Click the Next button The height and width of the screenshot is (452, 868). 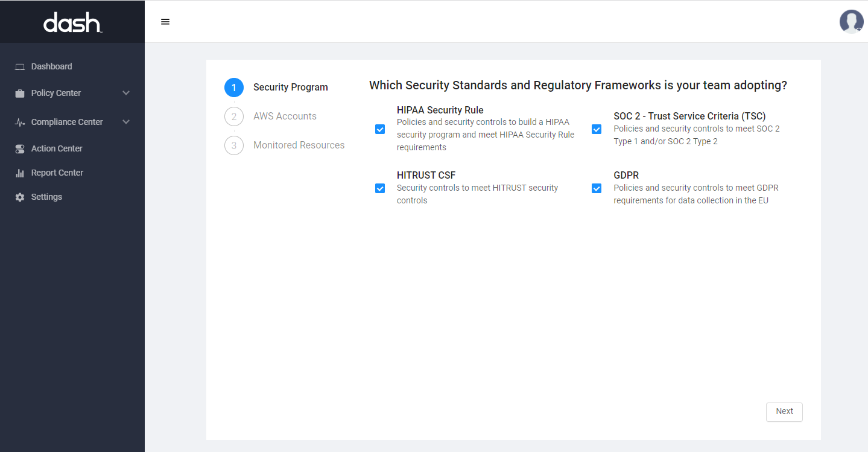pyautogui.click(x=784, y=412)
